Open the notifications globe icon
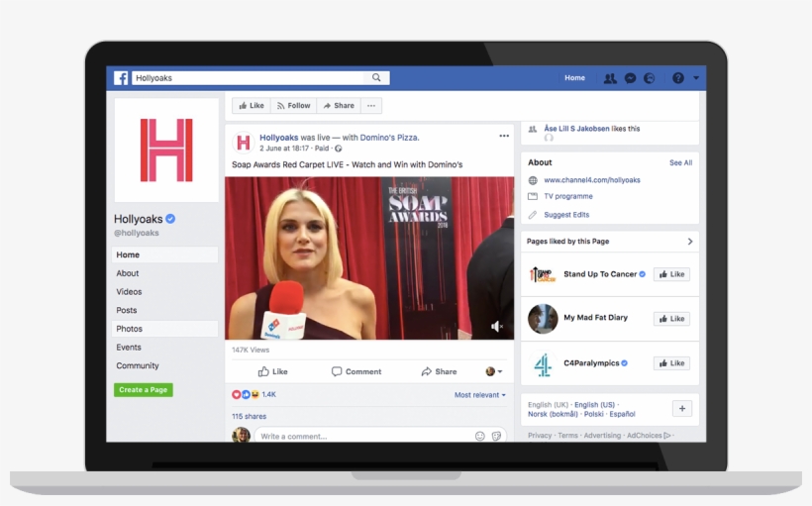The width and height of the screenshot is (812, 506). (x=649, y=78)
